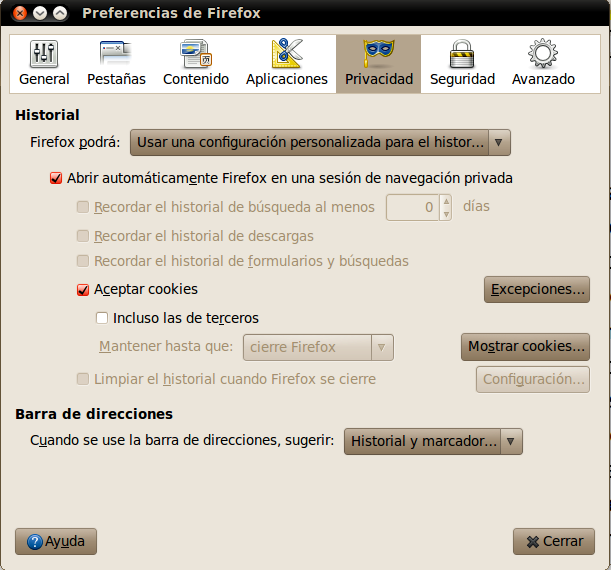Toggle Limpiar el historial cuando Firefox se cierre
The width and height of the screenshot is (611, 570).
pos(83,379)
